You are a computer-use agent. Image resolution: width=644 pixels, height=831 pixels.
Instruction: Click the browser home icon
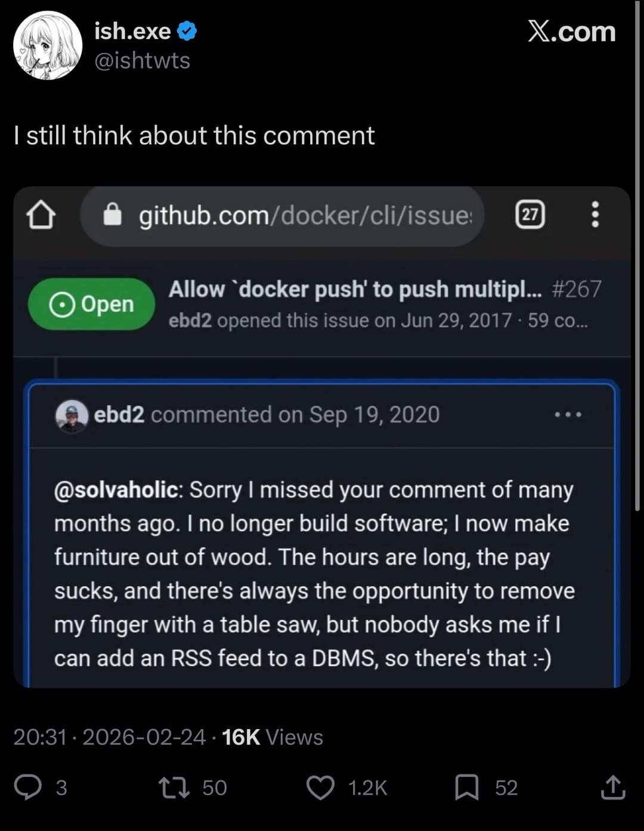[41, 215]
